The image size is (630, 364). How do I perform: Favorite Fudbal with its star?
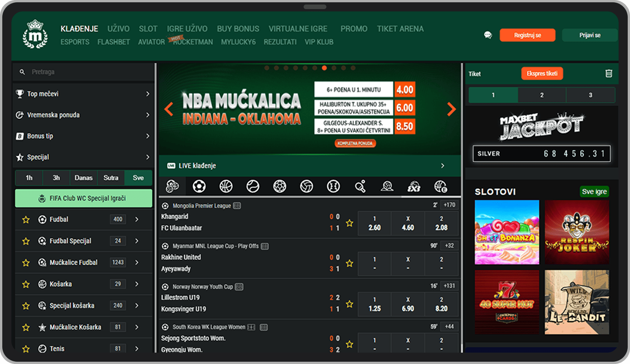(x=26, y=220)
